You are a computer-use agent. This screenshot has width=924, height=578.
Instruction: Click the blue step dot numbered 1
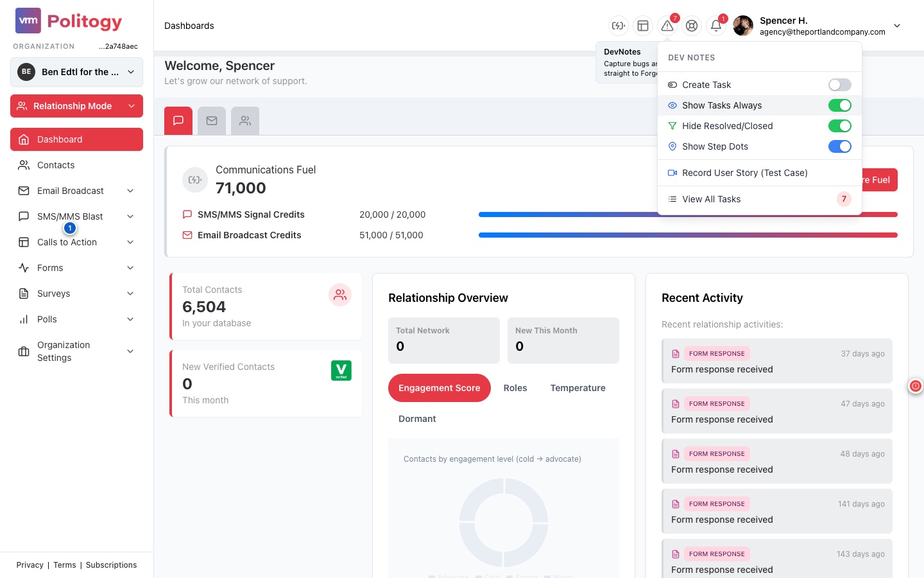[x=70, y=228]
